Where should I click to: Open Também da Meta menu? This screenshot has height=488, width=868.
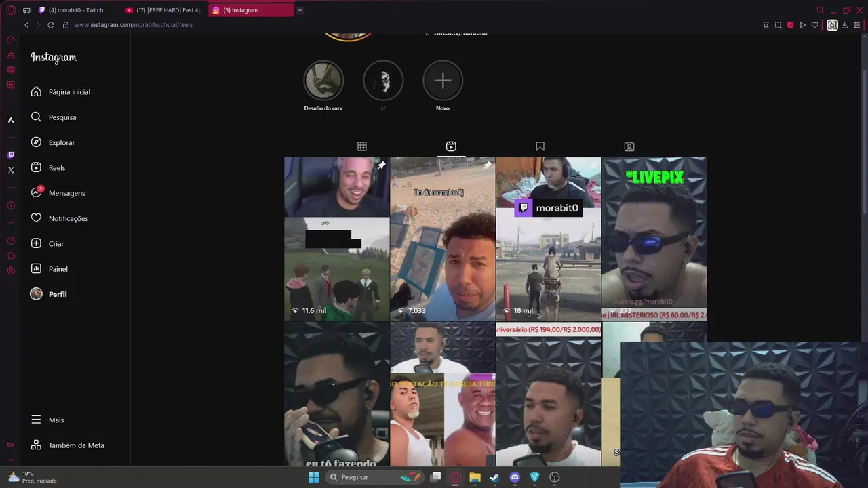pyautogui.click(x=68, y=445)
